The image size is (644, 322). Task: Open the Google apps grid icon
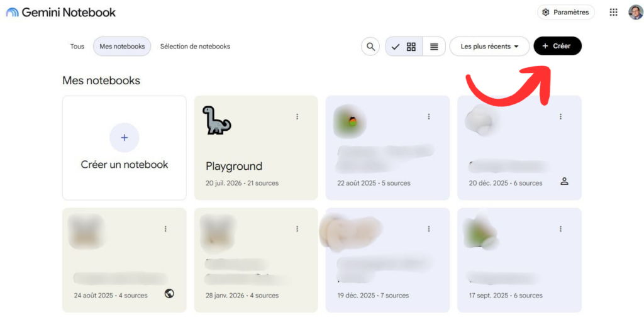click(613, 13)
